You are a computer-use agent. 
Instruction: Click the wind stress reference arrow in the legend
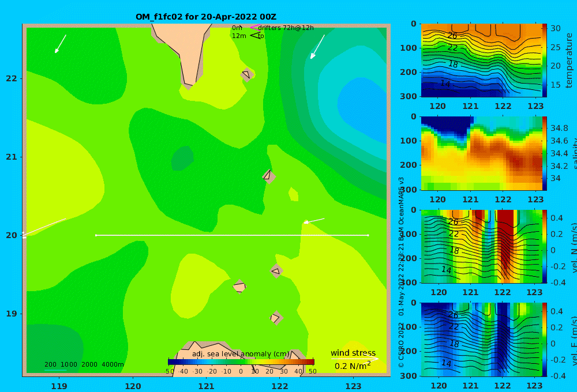coord(354,359)
